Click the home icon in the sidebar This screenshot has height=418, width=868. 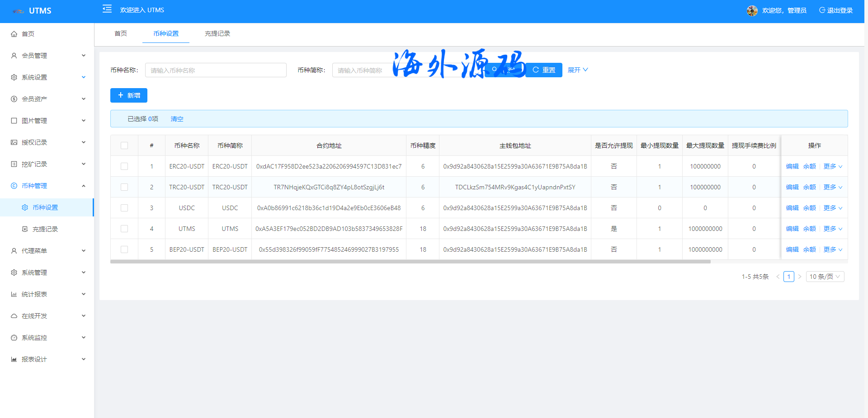pos(14,34)
